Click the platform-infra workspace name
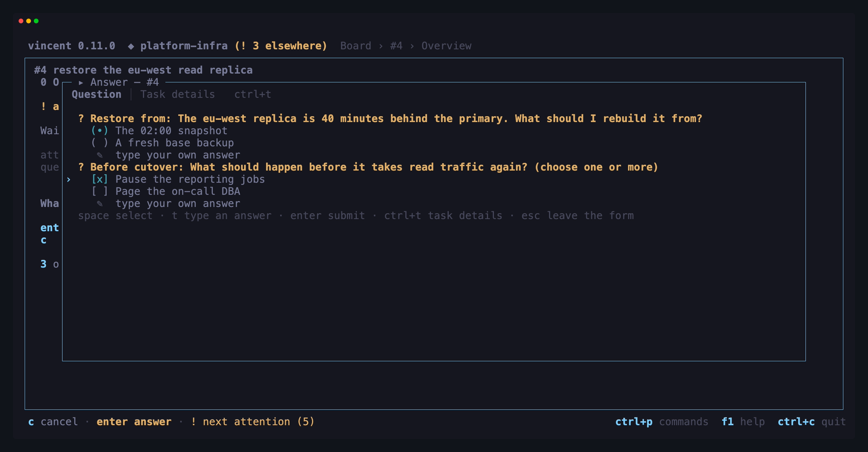The height and width of the screenshot is (452, 868). pos(184,46)
